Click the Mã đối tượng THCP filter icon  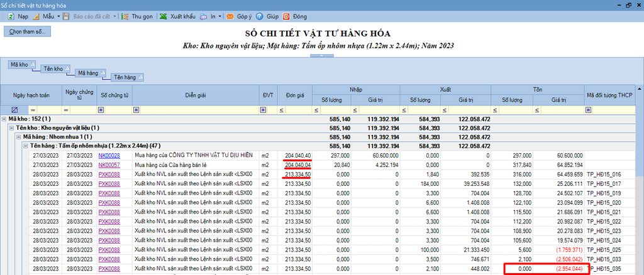[589, 110]
